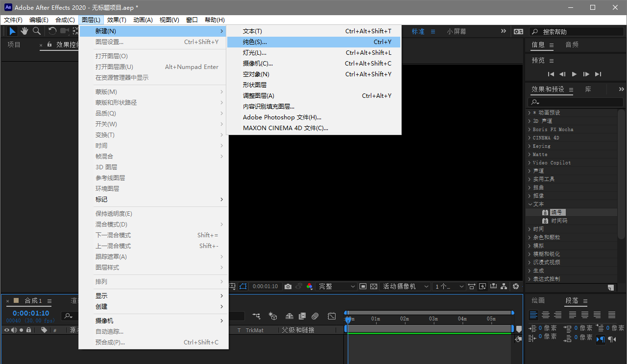Open the 效果(T) menu

(117, 20)
